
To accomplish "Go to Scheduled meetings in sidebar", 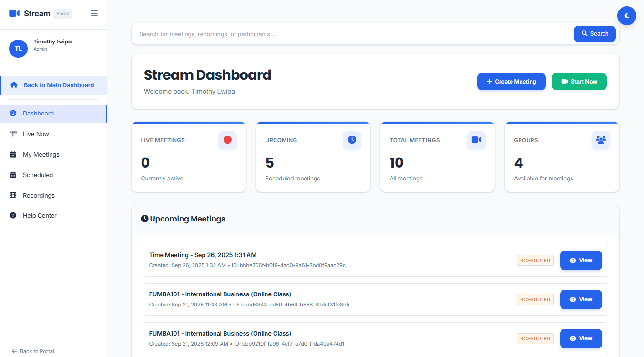I will [x=38, y=175].
